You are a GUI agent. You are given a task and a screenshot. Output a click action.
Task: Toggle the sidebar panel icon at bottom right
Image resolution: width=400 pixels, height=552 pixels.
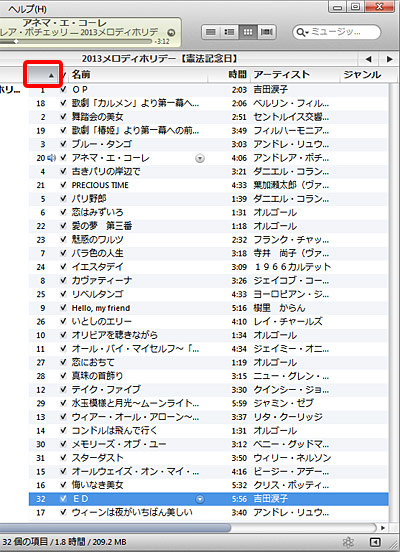375,542
